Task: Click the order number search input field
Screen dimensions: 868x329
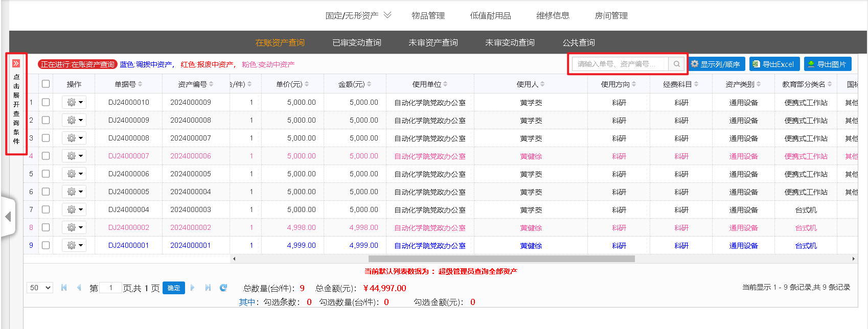Action: point(620,64)
